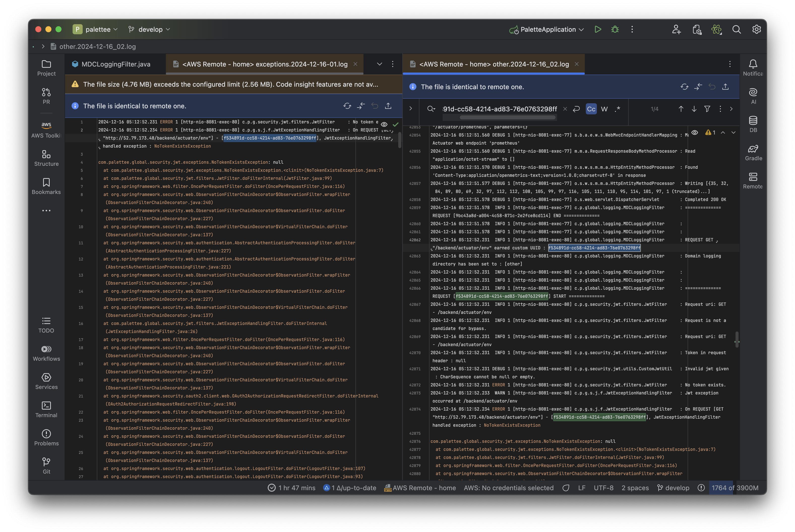795x532 pixels.
Task: Open the Database tool window
Action: point(753,124)
